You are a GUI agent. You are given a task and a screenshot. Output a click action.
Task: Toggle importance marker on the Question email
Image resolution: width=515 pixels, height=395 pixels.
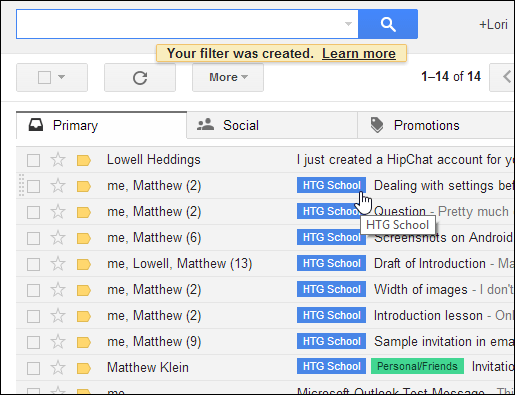(83, 212)
